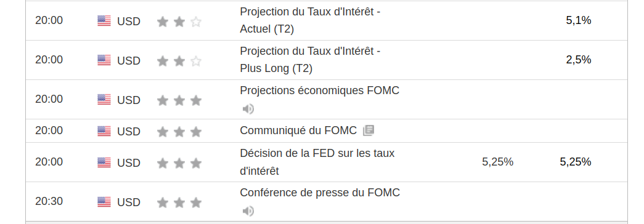The height and width of the screenshot is (224, 644).
Task: Open Communiqué du FOMC event
Action: pos(298,131)
